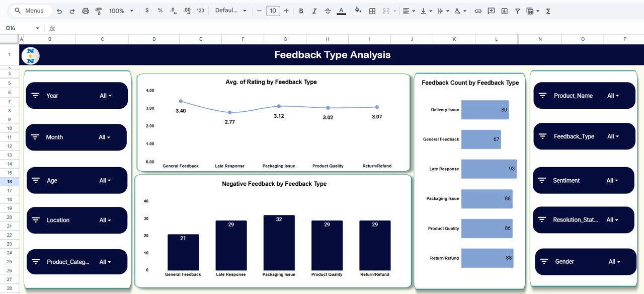The image size is (644, 294).
Task: Click the Undo button
Action: pyautogui.click(x=59, y=11)
